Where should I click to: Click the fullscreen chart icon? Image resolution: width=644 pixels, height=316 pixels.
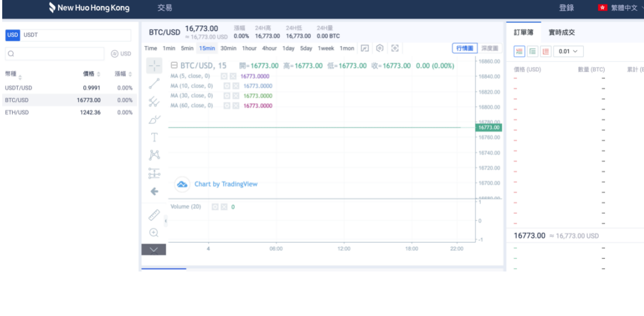(395, 48)
